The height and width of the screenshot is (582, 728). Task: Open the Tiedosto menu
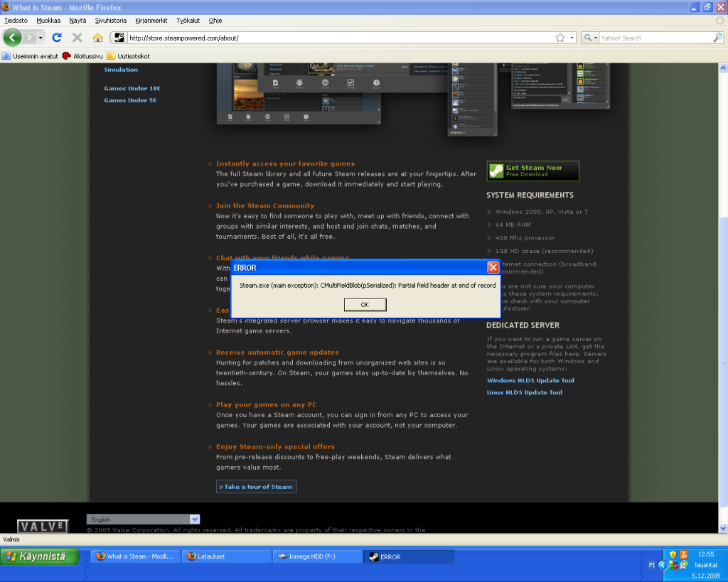16,21
